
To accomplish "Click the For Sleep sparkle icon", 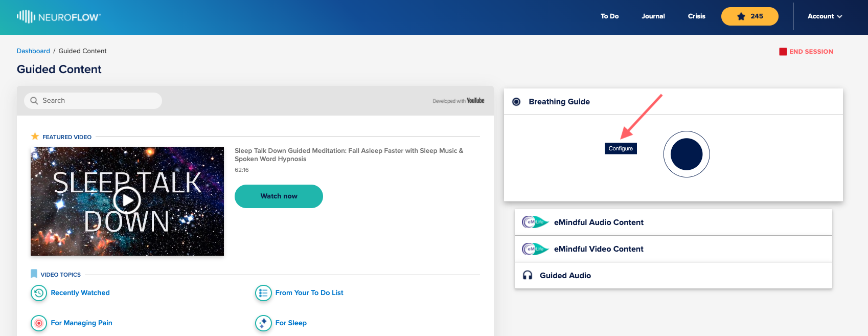I will point(263,323).
